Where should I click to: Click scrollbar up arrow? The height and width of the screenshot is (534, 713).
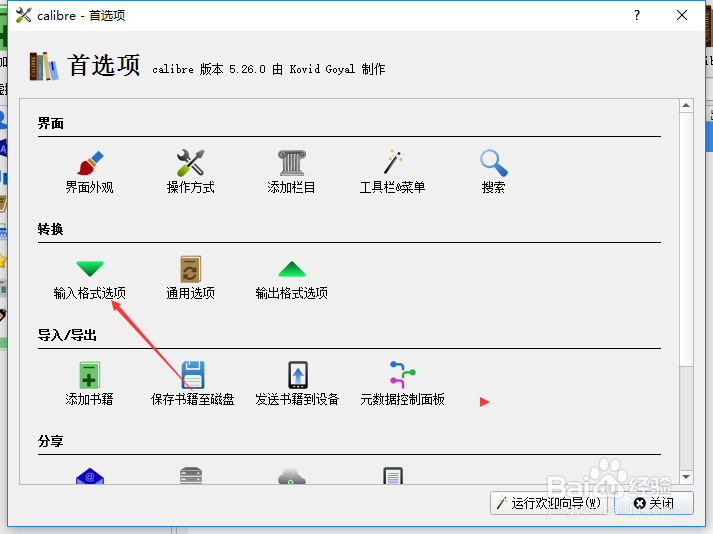coord(686,106)
